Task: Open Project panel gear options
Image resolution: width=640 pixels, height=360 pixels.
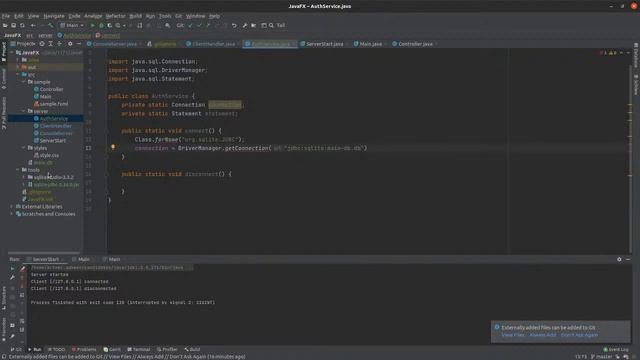Action: [x=70, y=44]
